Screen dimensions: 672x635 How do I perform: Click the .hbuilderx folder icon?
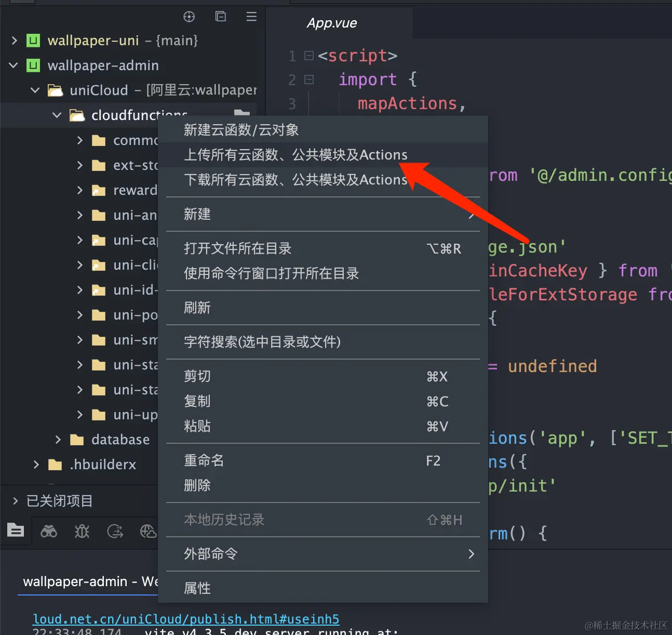[x=55, y=465]
